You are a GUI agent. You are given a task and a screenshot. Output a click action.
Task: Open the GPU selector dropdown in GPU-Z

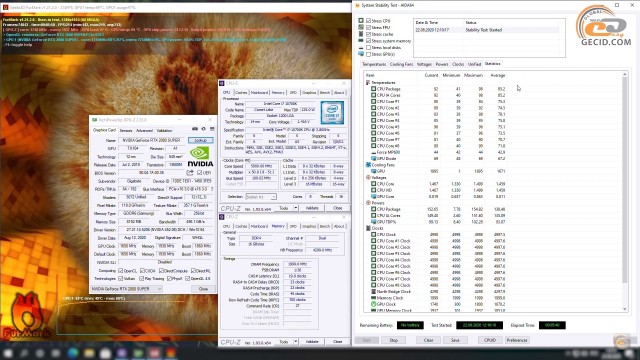[x=126, y=289]
